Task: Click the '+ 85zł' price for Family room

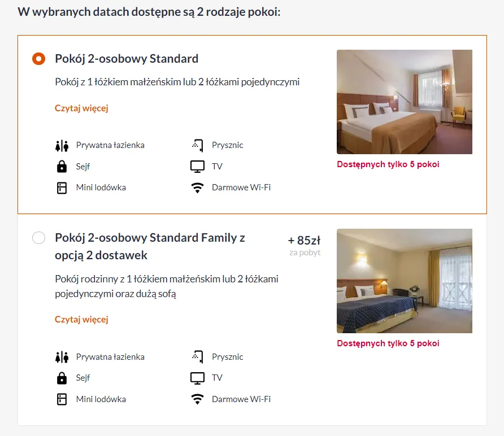Action: pos(304,241)
